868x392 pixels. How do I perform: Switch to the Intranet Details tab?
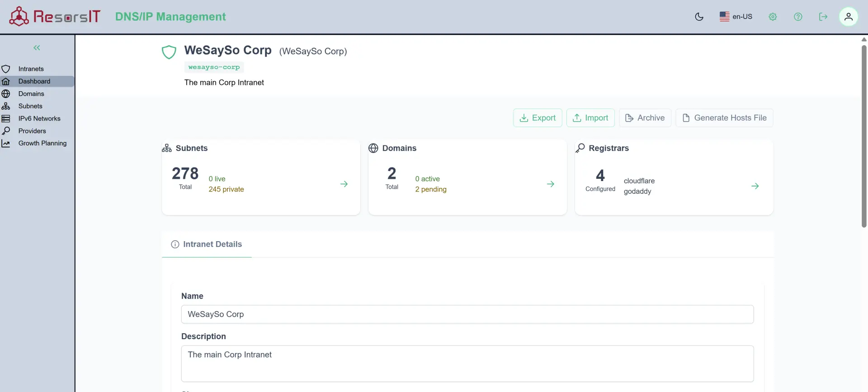click(207, 244)
